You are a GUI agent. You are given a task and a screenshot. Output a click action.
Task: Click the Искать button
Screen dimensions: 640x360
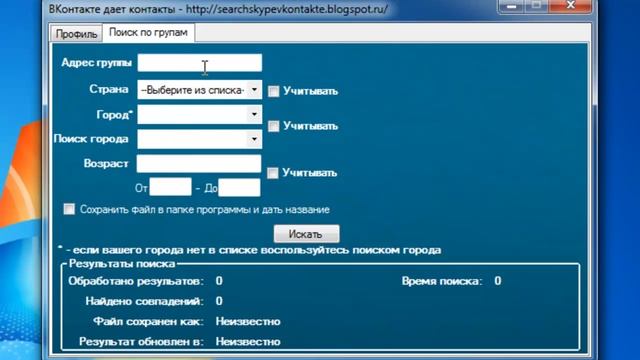[x=306, y=234]
